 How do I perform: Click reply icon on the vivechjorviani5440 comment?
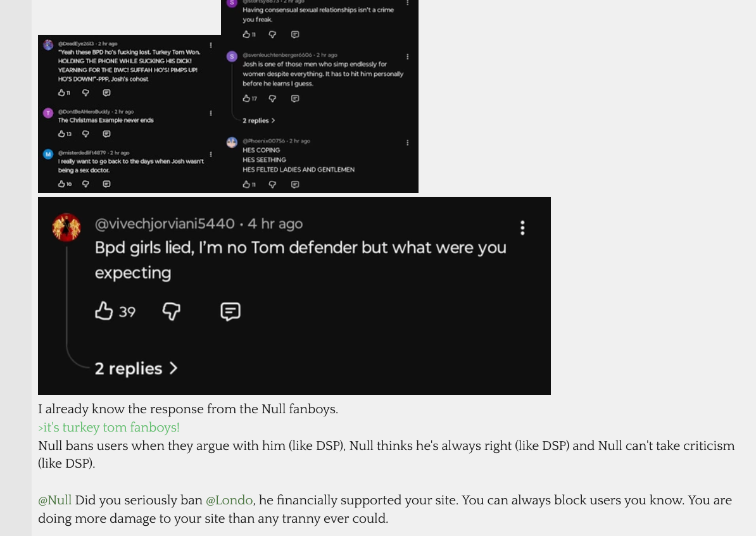pyautogui.click(x=230, y=311)
